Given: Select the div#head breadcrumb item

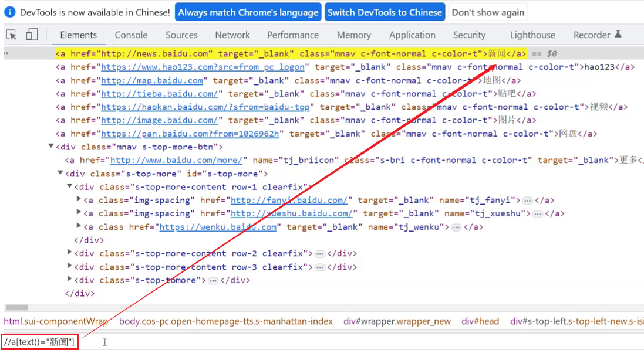Looking at the screenshot, I should pyautogui.click(x=480, y=321).
